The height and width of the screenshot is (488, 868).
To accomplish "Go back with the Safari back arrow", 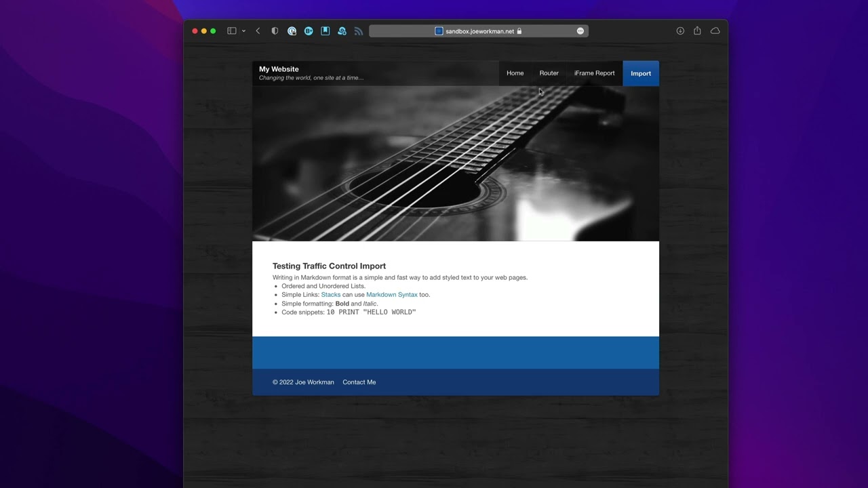I will pyautogui.click(x=258, y=31).
